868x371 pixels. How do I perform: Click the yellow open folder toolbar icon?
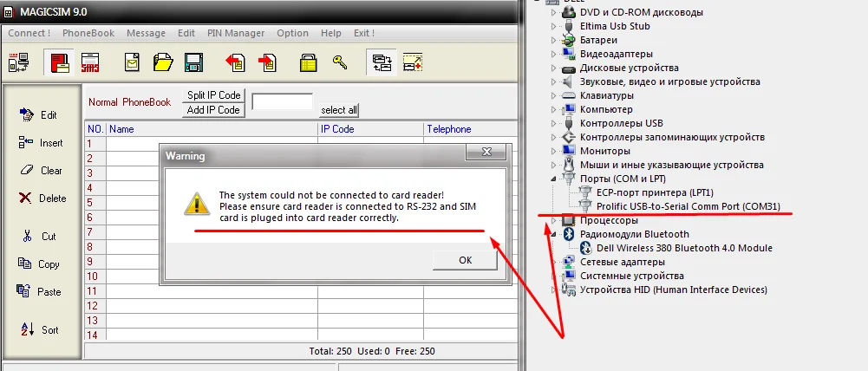point(163,62)
